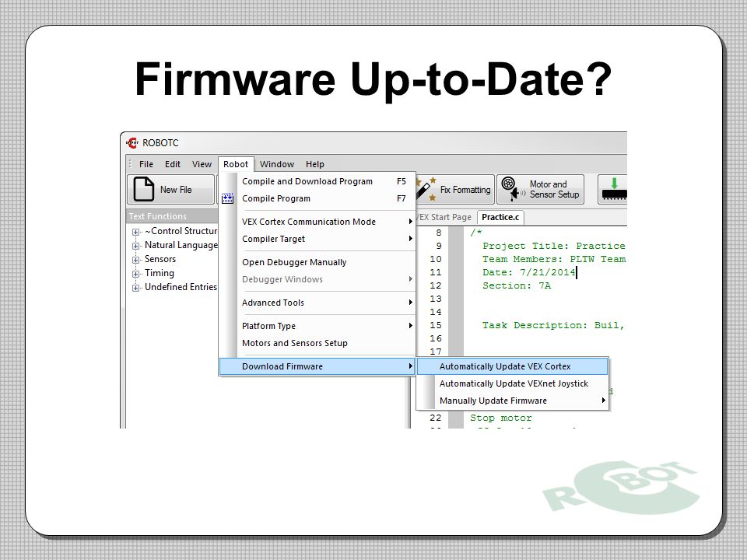This screenshot has height=560, width=747.
Task: Click the New File button label
Action: click(x=176, y=190)
